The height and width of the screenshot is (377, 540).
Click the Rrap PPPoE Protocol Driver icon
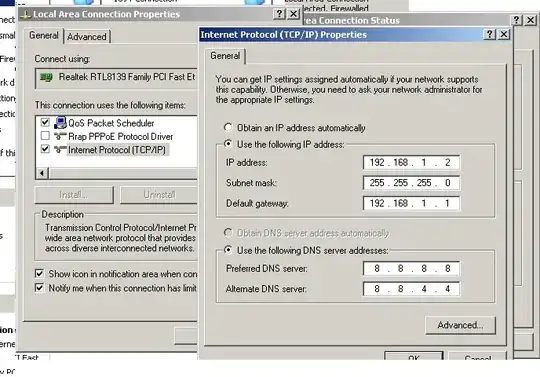pyautogui.click(x=60, y=136)
